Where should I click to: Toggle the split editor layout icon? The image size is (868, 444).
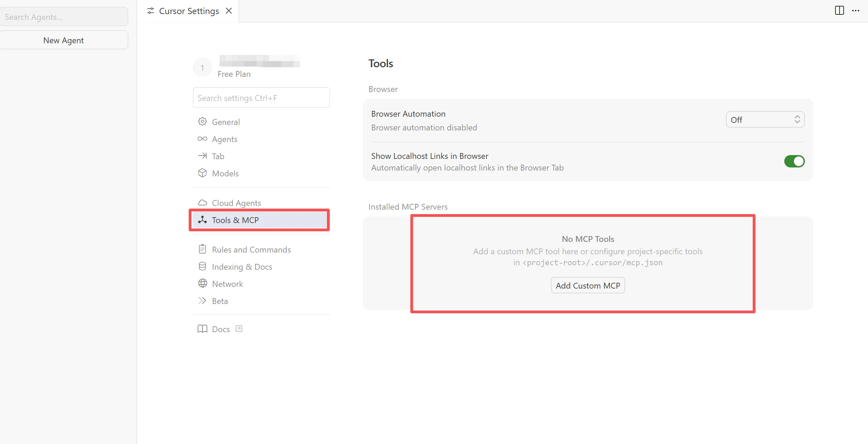839,10
